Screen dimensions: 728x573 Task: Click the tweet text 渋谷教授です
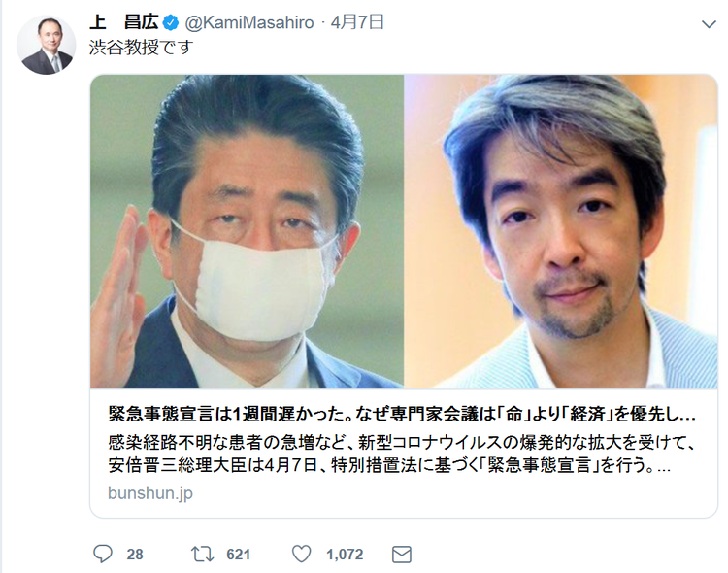141,47
